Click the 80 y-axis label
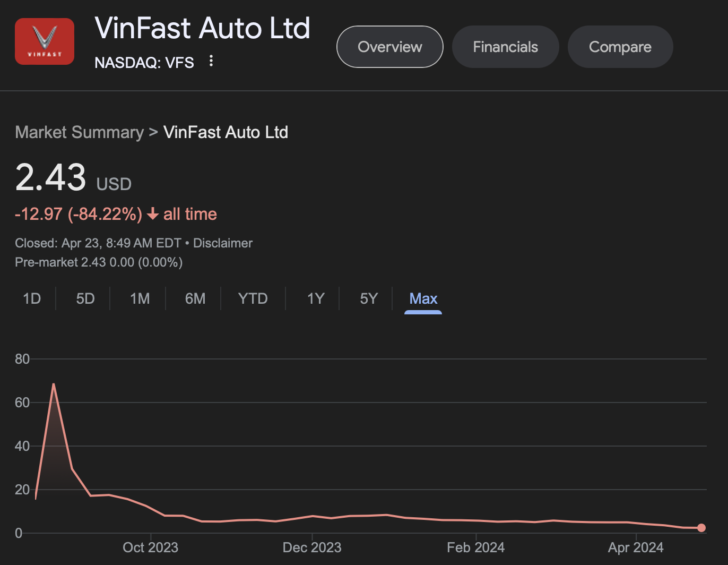This screenshot has width=728, height=565. coord(22,359)
